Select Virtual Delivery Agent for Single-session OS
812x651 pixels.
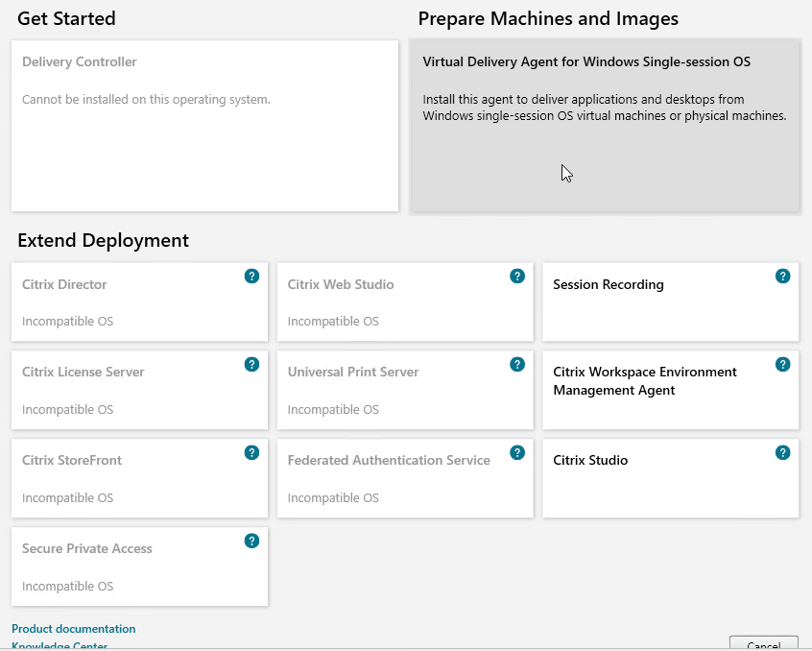605,126
